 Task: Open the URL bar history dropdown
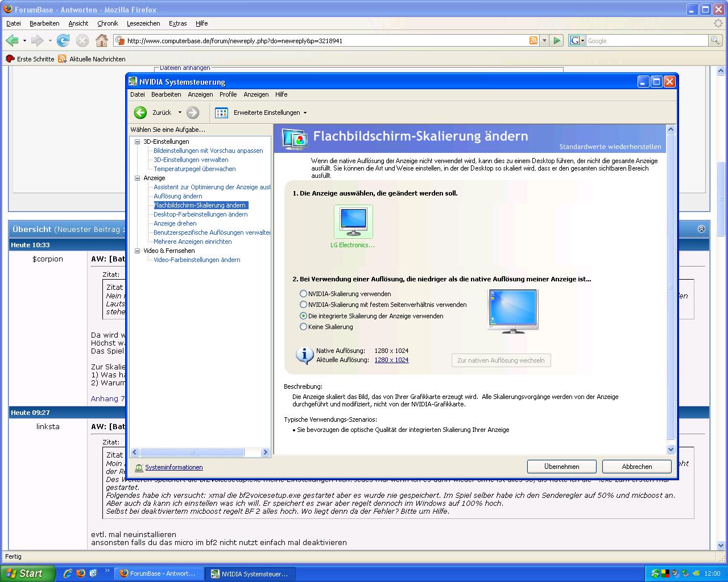pyautogui.click(x=544, y=40)
